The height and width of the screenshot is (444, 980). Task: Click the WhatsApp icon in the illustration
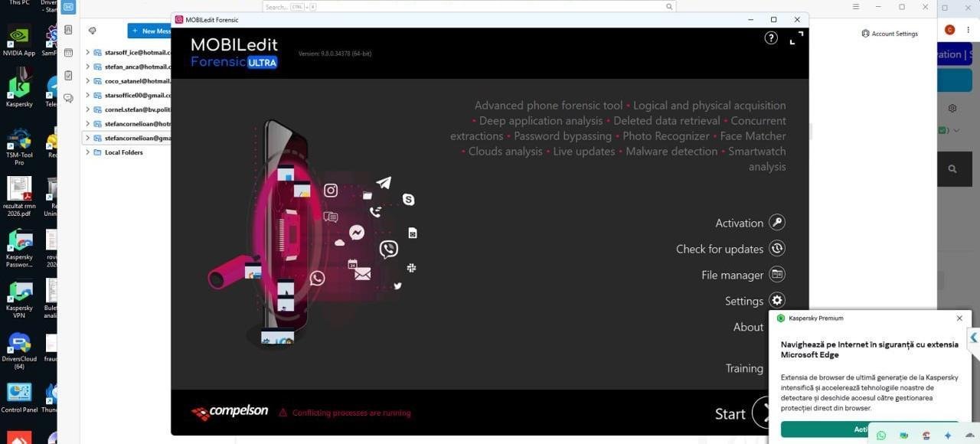click(x=318, y=278)
